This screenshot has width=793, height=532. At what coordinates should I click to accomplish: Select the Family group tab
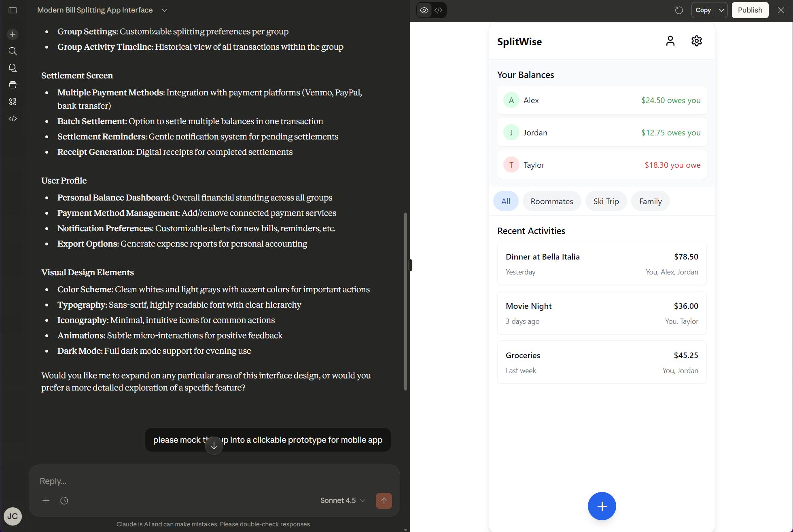pyautogui.click(x=650, y=201)
